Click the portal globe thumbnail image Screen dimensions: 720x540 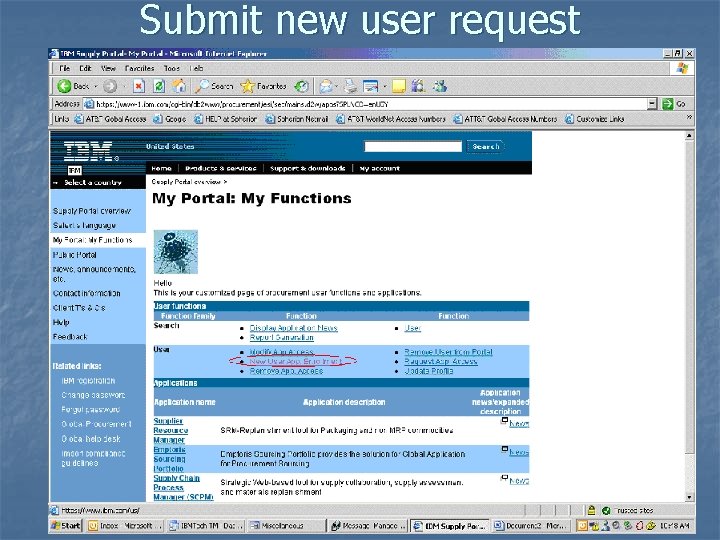pyautogui.click(x=176, y=252)
